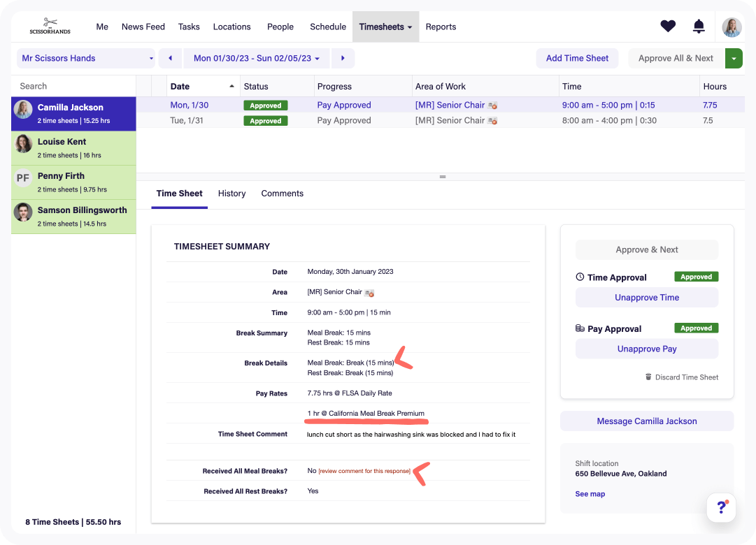Click Message Camilla Jackson button
Screen dimensions: 756x545
coord(647,421)
